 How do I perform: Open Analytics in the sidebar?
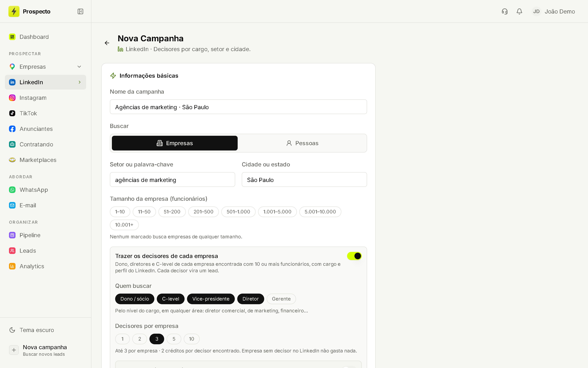pyautogui.click(x=46, y=266)
